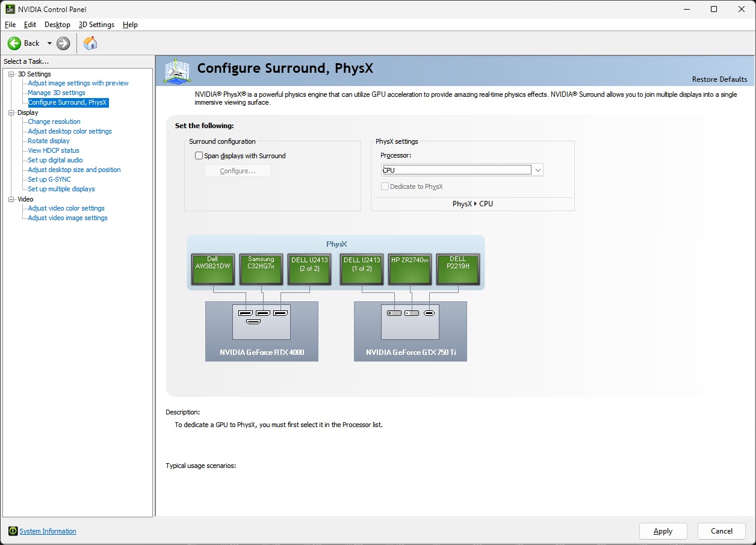
Task: Click the Home icon in the toolbar
Action: 90,43
